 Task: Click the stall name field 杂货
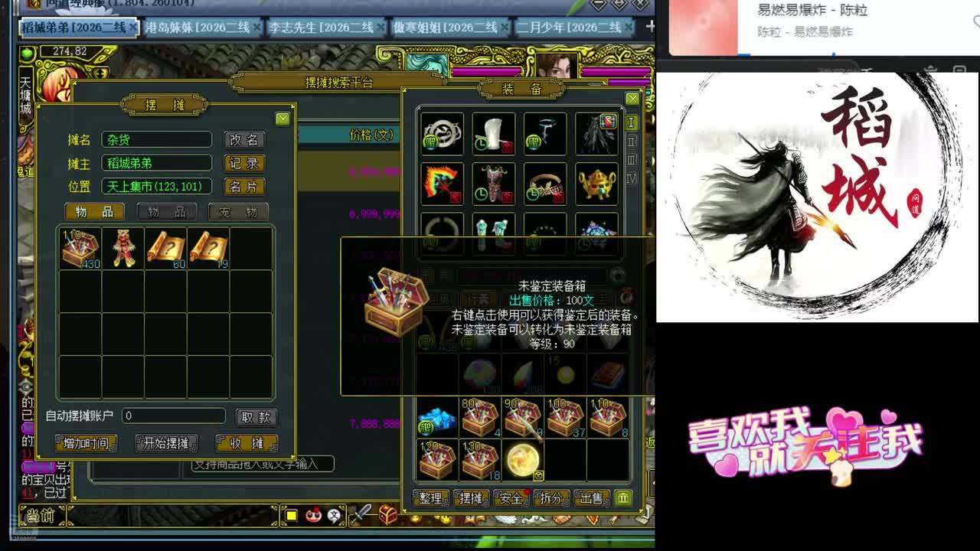[x=156, y=140]
